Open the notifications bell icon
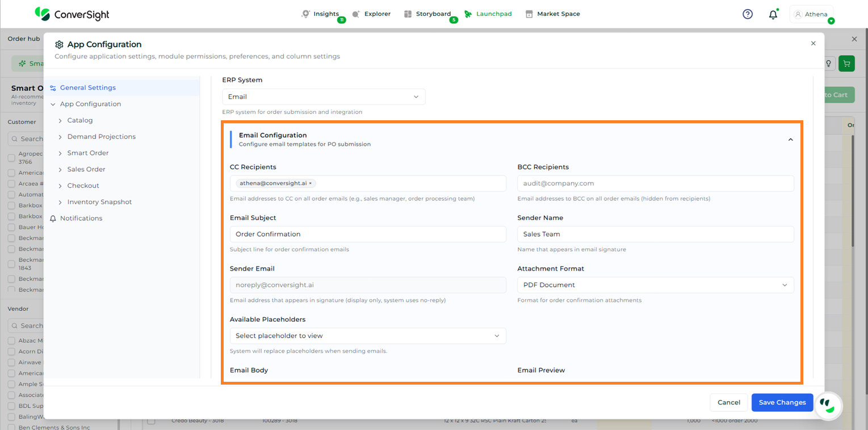 pos(773,15)
